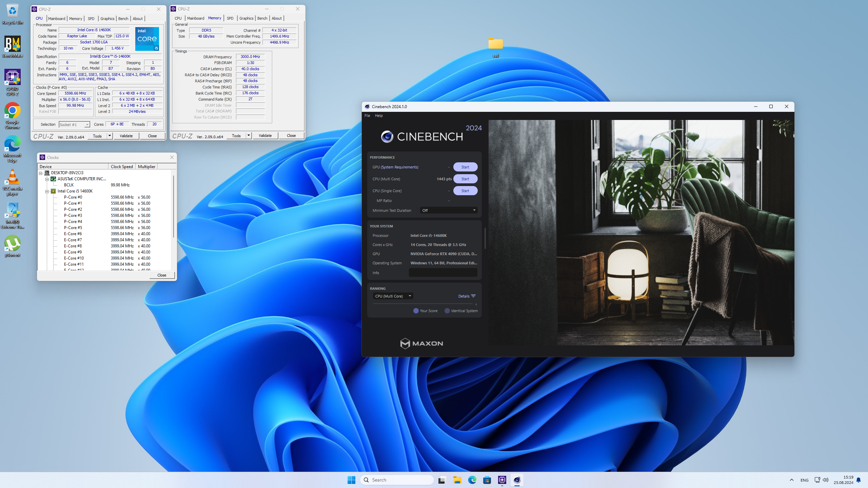This screenshot has height=488, width=868.
Task: Collapse the DESKTOP-89V2CI3 tree node
Action: (x=41, y=173)
